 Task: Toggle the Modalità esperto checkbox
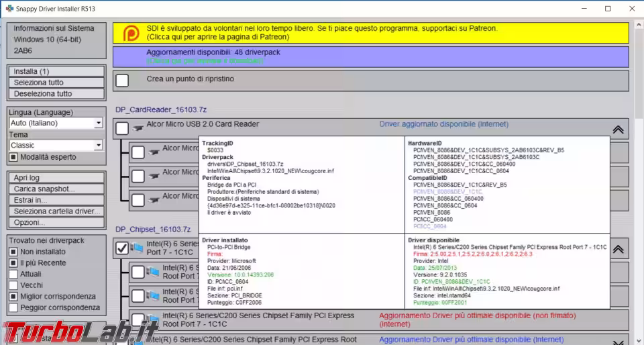(x=13, y=157)
